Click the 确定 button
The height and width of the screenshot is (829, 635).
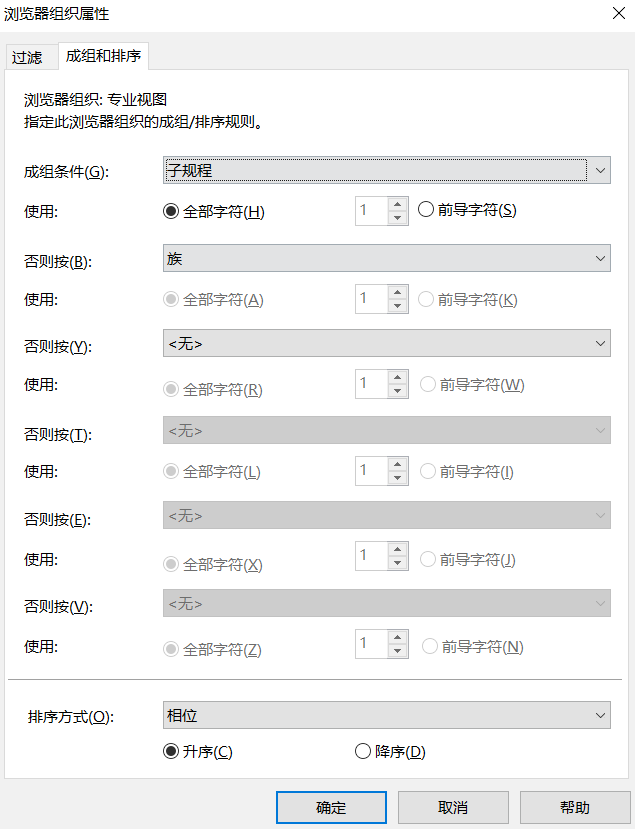(331, 807)
